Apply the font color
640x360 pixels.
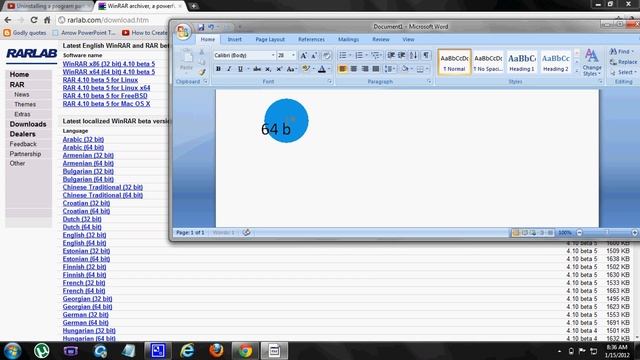pyautogui.click(x=322, y=69)
